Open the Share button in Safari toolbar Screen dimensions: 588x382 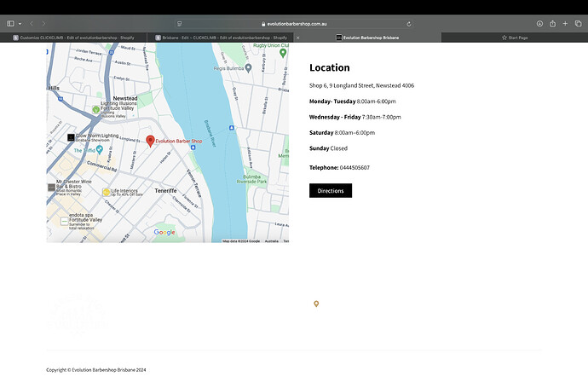click(x=552, y=24)
